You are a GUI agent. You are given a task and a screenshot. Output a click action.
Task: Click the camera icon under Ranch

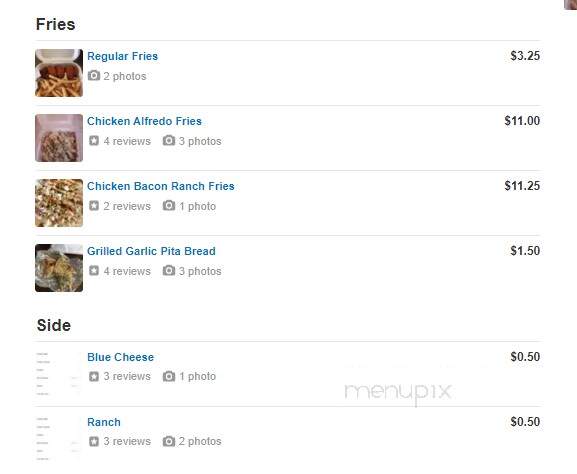169,441
